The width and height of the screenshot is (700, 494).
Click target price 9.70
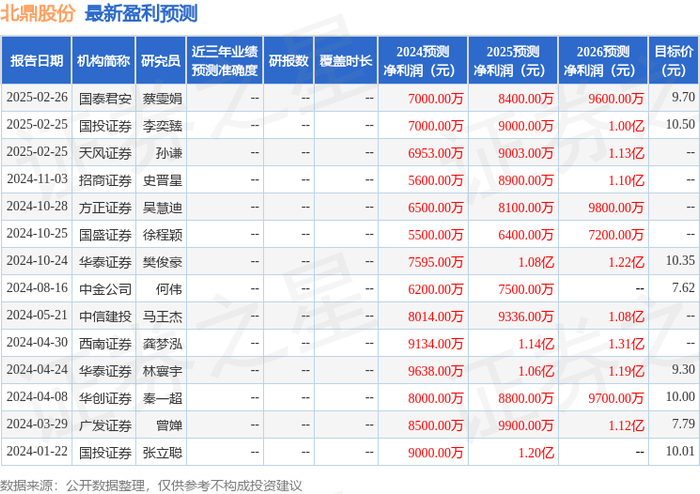[x=683, y=97]
